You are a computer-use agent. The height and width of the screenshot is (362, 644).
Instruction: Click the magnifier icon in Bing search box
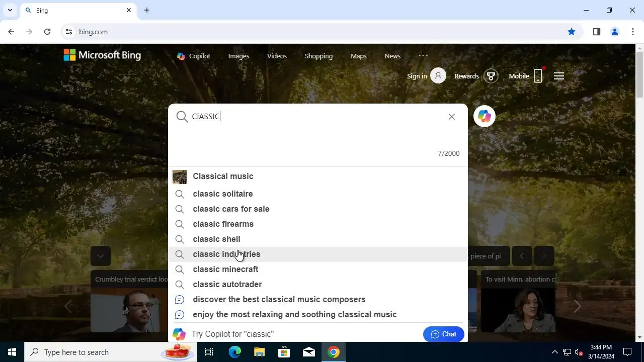click(x=182, y=117)
